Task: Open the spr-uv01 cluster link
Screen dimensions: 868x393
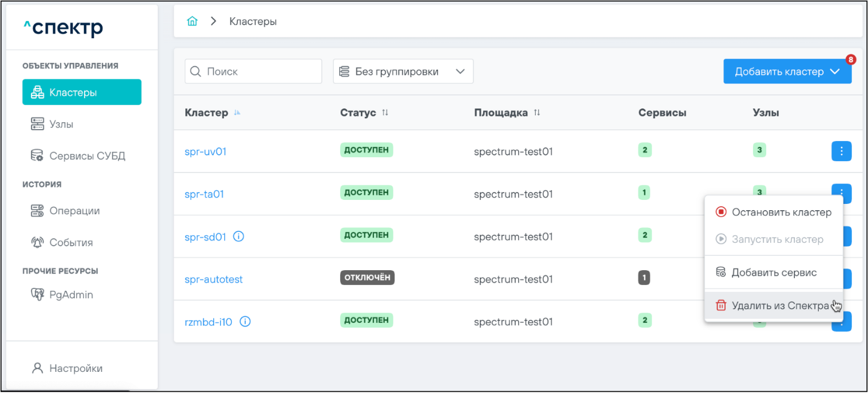Action: point(205,151)
